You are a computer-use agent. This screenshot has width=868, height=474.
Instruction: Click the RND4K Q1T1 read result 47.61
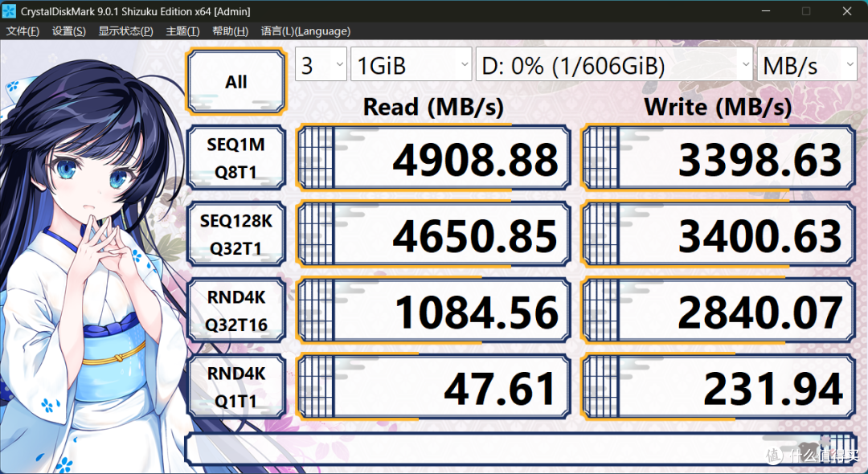[433, 387]
